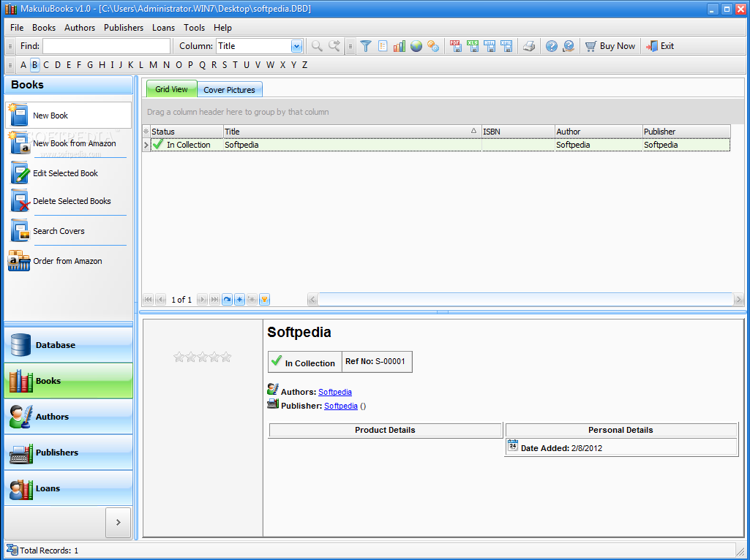Click the ISBN column header
This screenshot has height=560, width=750.
click(518, 132)
